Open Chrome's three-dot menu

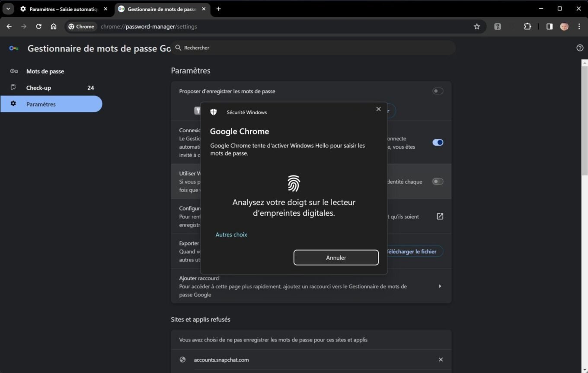point(579,26)
